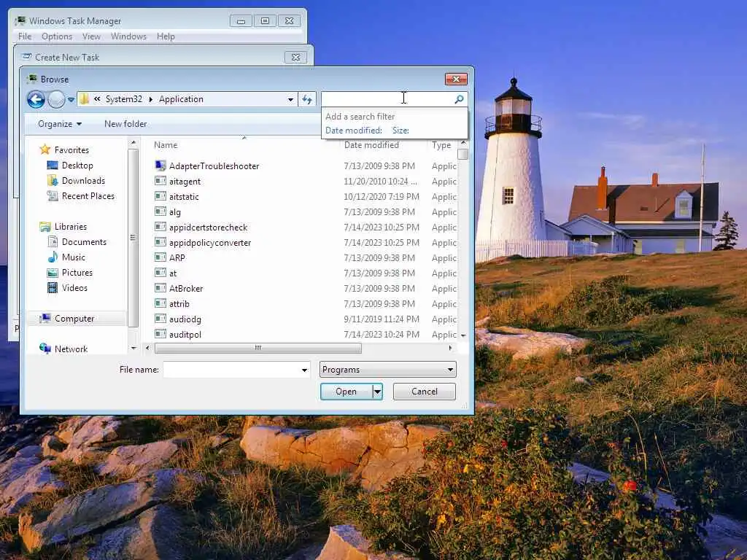Image resolution: width=747 pixels, height=560 pixels.
Task: Open recent locations dropdown next to Forward button
Action: click(71, 99)
